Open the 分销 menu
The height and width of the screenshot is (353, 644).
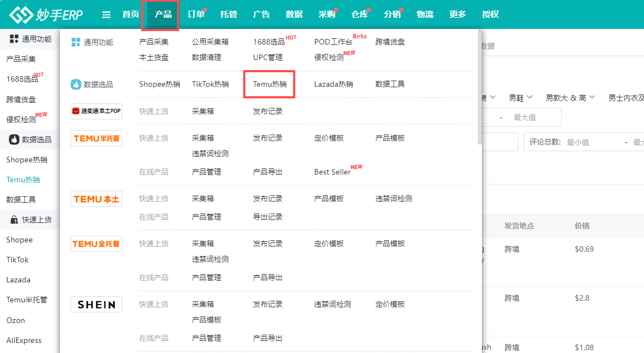tap(393, 14)
